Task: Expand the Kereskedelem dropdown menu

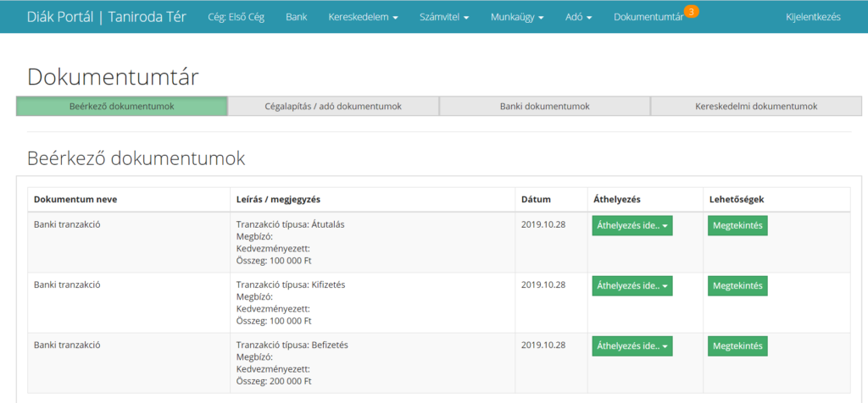Action: pos(363,17)
